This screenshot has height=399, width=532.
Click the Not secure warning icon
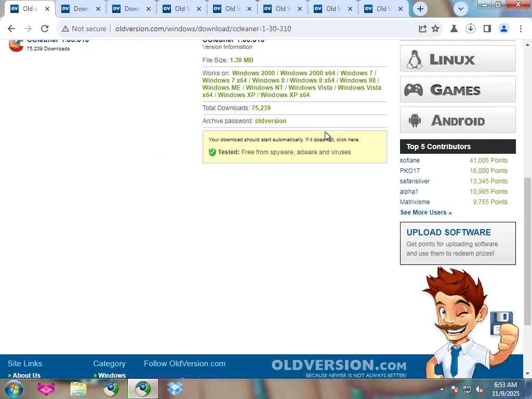[65, 29]
